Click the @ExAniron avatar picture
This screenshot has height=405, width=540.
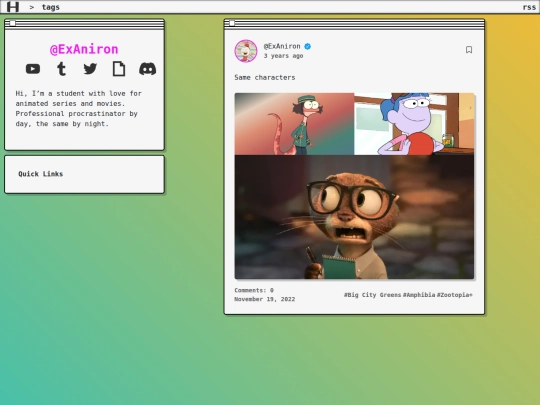(246, 51)
